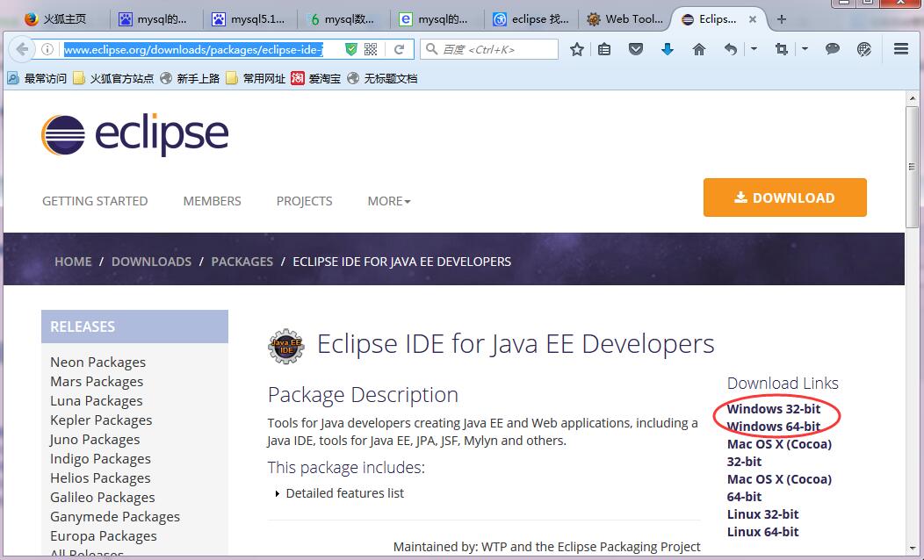This screenshot has height=560, width=924.
Task: Click the green shield security icon
Action: coord(351,49)
